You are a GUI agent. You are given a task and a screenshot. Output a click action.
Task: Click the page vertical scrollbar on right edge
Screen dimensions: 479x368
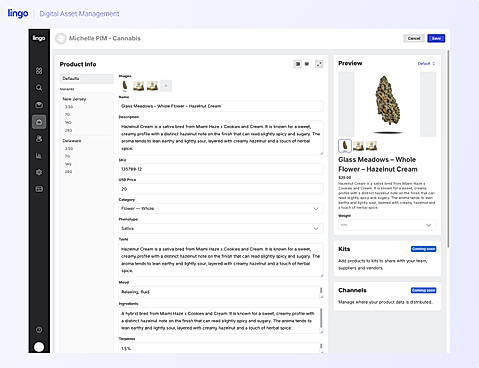click(448, 148)
